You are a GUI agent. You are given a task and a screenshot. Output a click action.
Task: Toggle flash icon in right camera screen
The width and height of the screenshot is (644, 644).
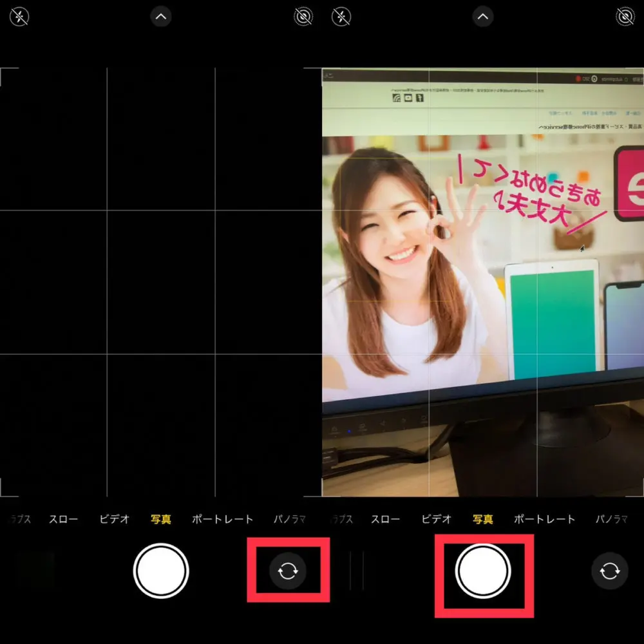[341, 16]
